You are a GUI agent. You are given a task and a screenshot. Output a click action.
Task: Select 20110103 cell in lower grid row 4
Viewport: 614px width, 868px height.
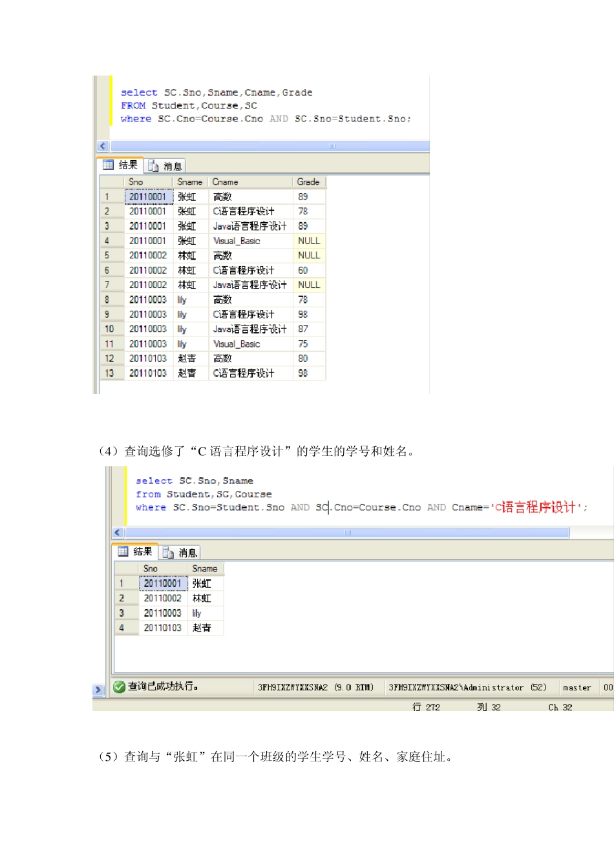(163, 628)
